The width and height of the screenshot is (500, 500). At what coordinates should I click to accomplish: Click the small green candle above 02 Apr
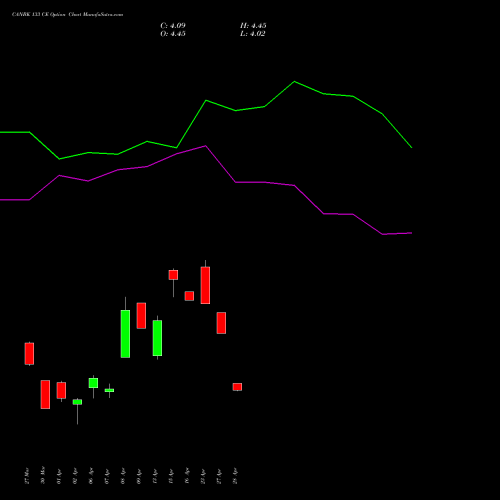pyautogui.click(x=77, y=402)
